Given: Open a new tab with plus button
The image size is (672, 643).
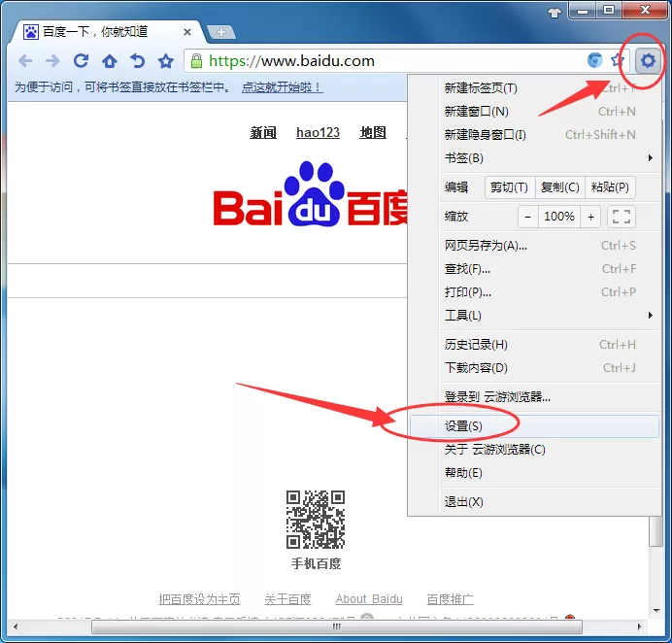Looking at the screenshot, I should click(x=221, y=32).
